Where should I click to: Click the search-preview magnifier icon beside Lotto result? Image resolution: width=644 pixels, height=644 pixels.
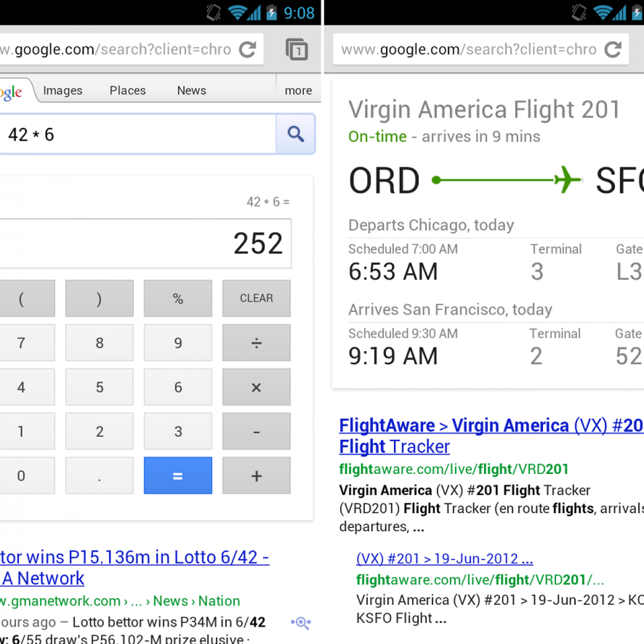click(x=301, y=623)
